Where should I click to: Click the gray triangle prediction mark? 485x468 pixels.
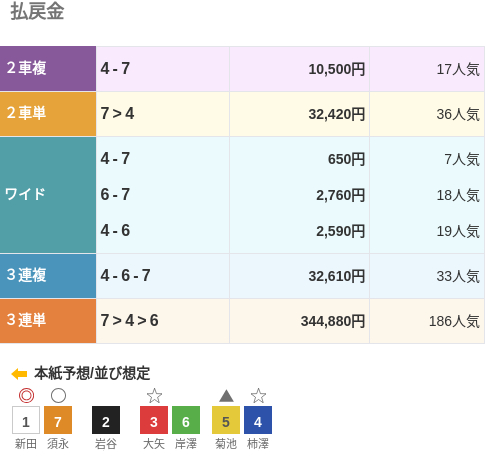click(x=226, y=396)
